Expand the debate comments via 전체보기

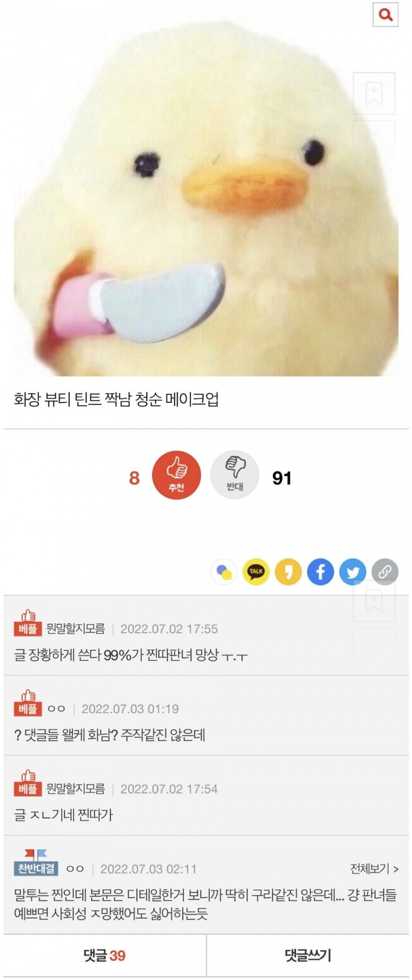click(374, 868)
